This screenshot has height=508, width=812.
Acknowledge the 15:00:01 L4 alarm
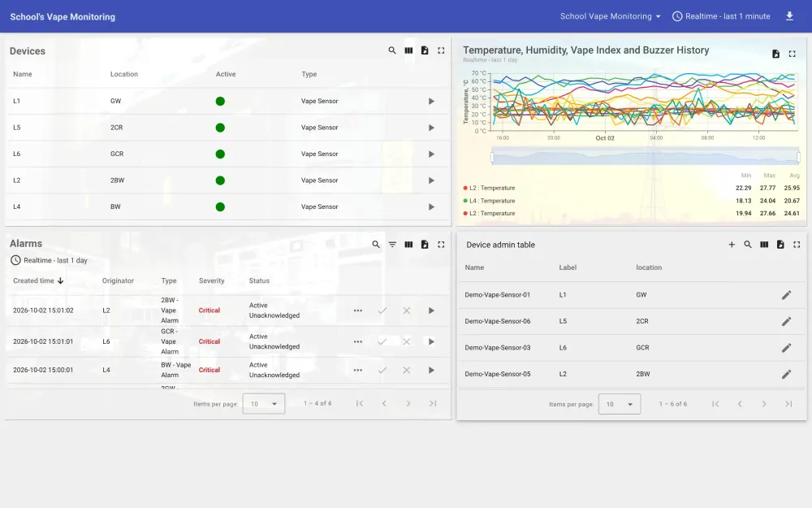click(x=382, y=370)
